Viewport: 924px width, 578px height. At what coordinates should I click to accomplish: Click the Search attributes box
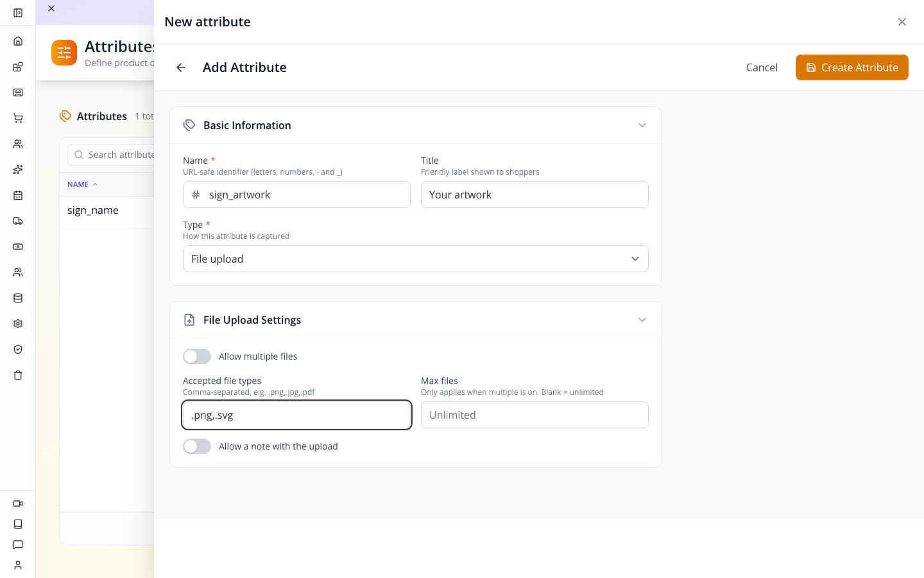[111, 155]
